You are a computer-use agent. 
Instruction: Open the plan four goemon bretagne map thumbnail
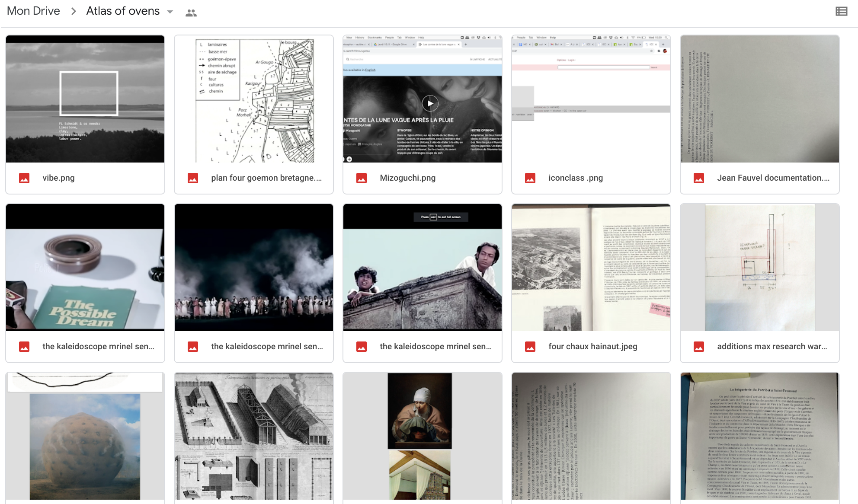point(254,99)
